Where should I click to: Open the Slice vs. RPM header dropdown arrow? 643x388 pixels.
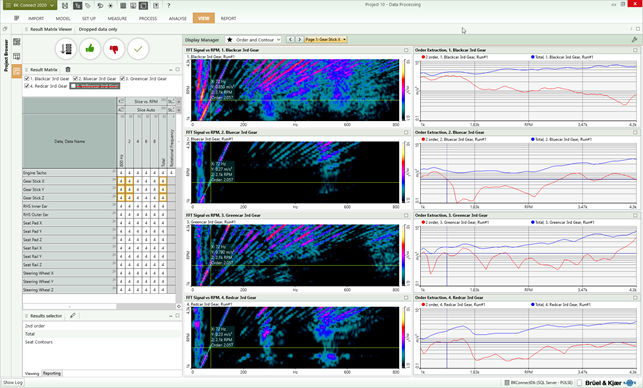point(178,101)
